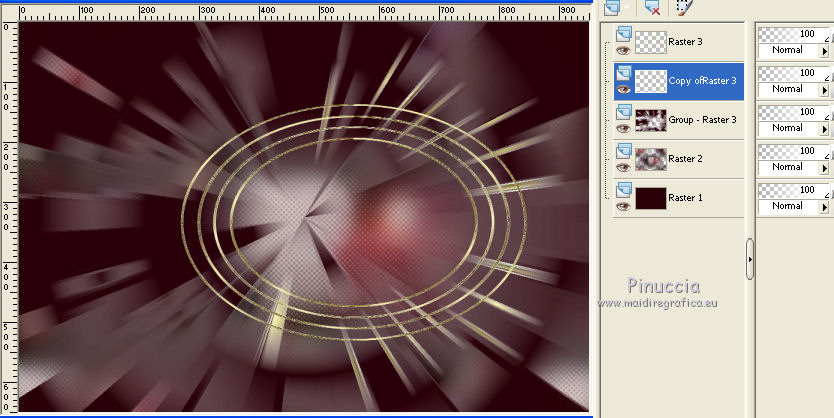Image resolution: width=834 pixels, height=418 pixels.
Task: Click the layer type icon on Raster 1
Action: (623, 190)
